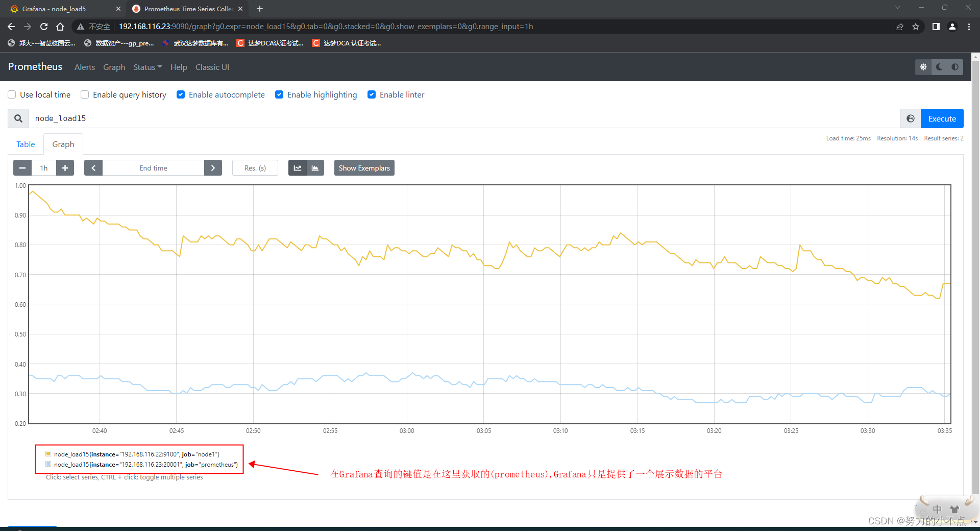This screenshot has width=980, height=531.
Task: Switch to dark theme using the moon icon
Action: tap(940, 67)
